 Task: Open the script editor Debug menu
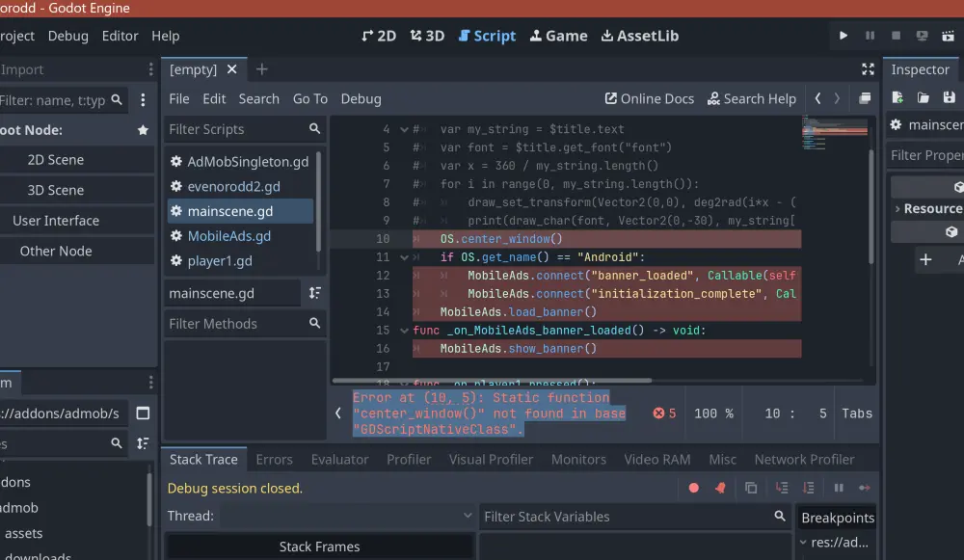point(361,99)
